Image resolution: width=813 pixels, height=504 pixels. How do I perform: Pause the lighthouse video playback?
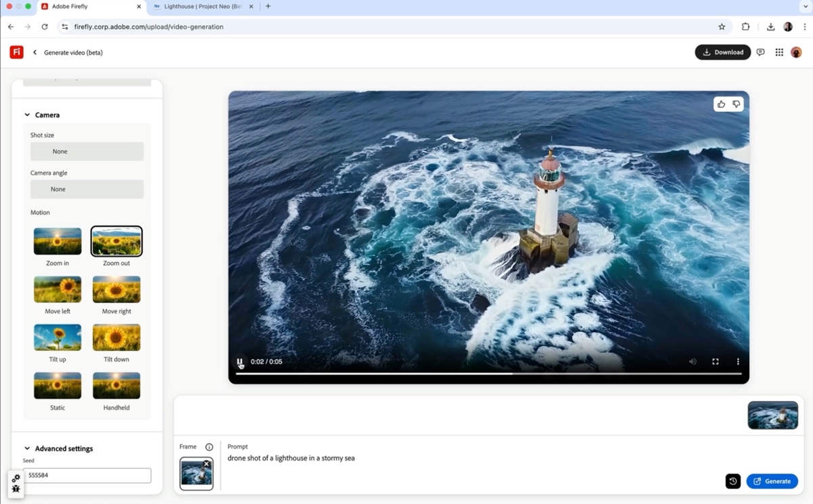click(240, 362)
